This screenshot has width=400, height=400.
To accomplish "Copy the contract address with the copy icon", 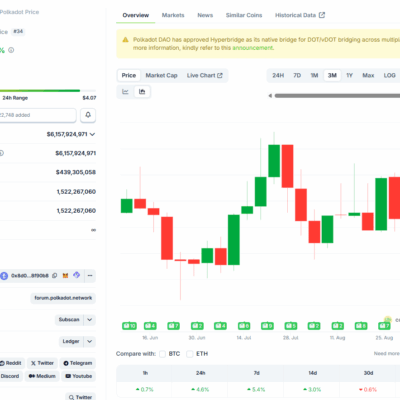I will 55,276.
